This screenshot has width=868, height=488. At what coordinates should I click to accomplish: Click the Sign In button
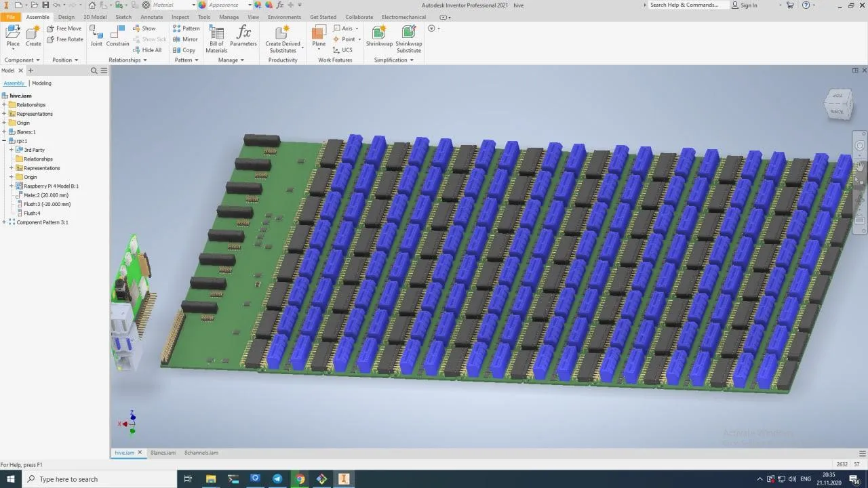tap(749, 5)
